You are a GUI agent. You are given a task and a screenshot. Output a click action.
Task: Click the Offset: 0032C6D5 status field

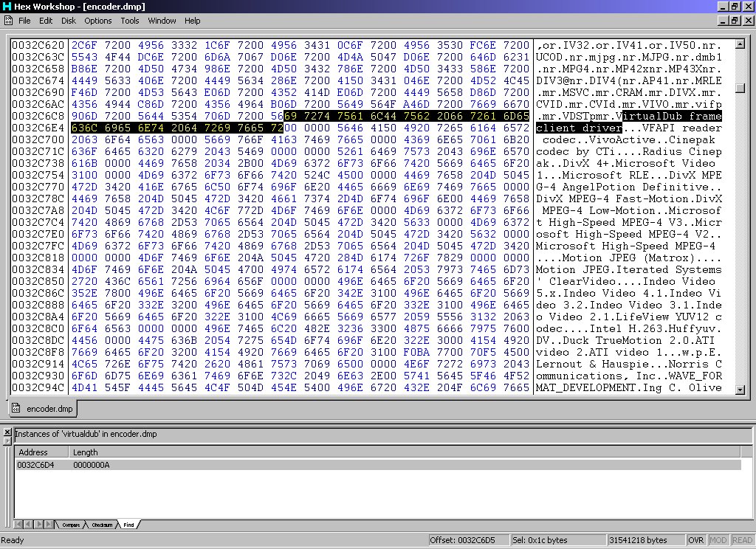[x=469, y=540]
